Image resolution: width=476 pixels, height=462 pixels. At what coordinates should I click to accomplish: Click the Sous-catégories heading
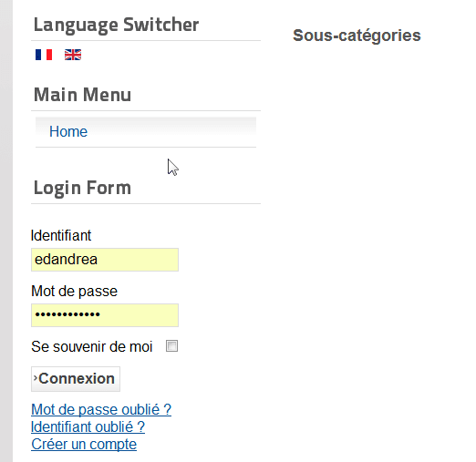tap(357, 36)
